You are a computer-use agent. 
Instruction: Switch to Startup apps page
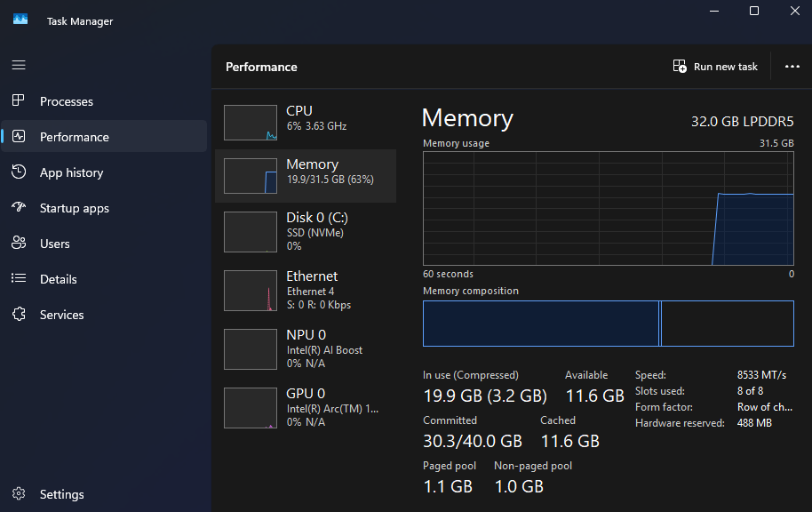pyautogui.click(x=104, y=208)
